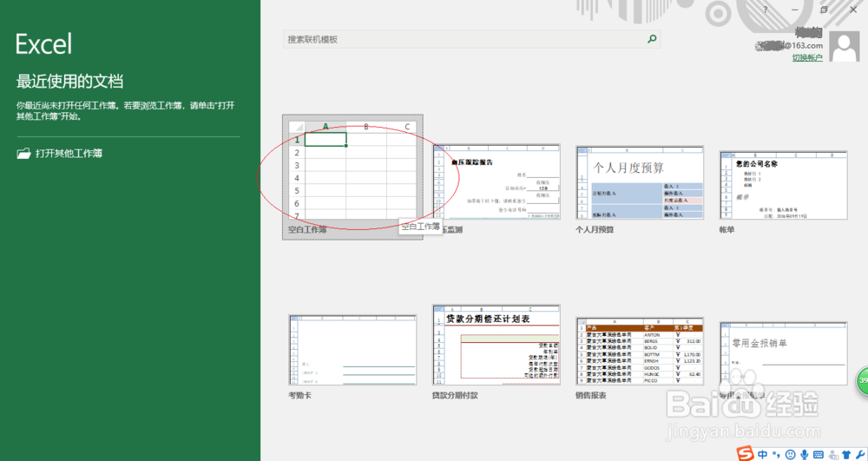Click the 销售报表 caption text
The image size is (868, 461).
[x=590, y=395]
